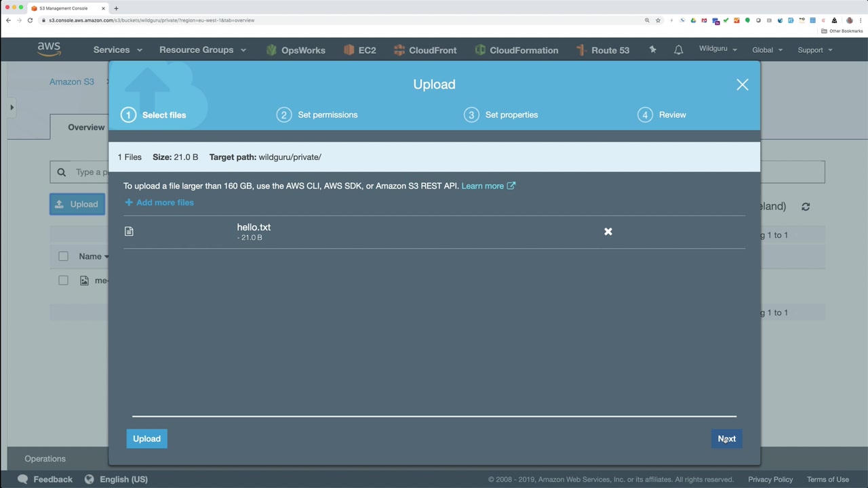Click Next in the Upload dialog

click(x=727, y=439)
